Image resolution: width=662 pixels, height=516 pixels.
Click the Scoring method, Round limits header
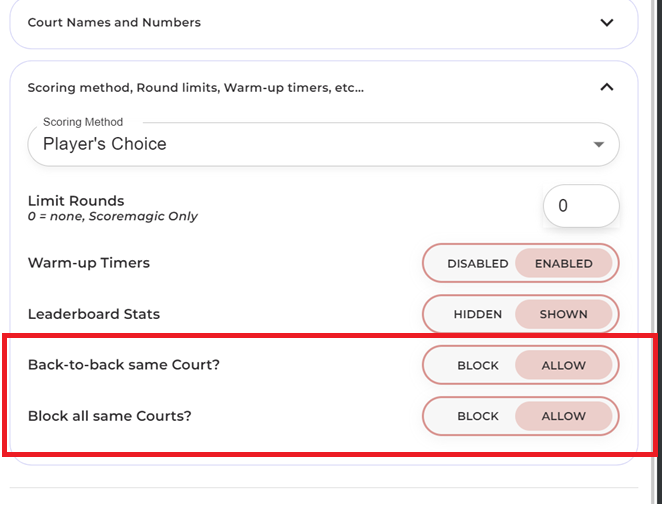coord(196,88)
